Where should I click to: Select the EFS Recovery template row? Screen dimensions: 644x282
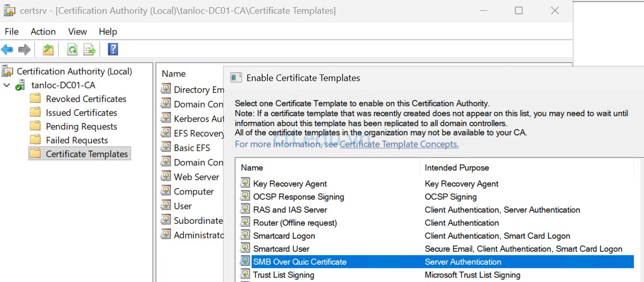[x=192, y=133]
